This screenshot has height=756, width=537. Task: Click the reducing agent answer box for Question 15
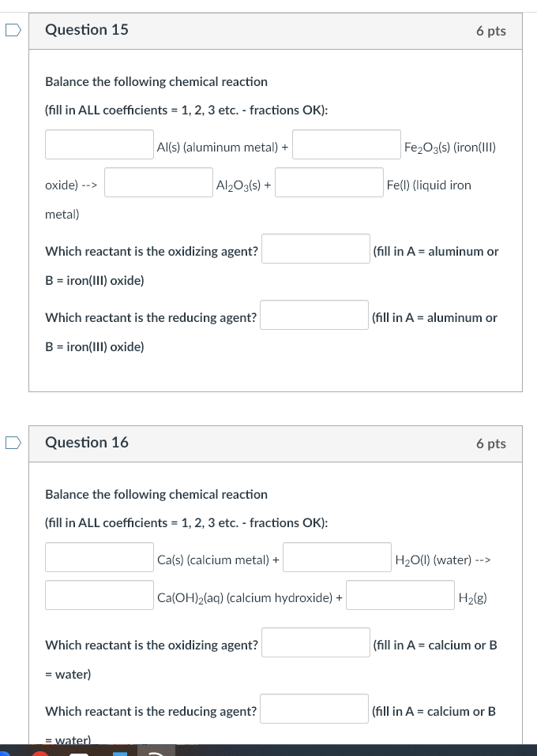pyautogui.click(x=314, y=314)
